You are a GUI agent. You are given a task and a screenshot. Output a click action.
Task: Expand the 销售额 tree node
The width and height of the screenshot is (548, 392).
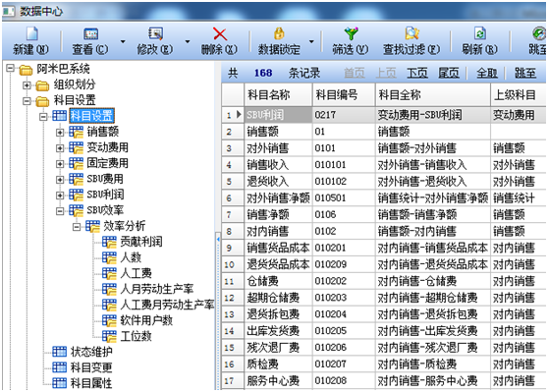(60, 133)
